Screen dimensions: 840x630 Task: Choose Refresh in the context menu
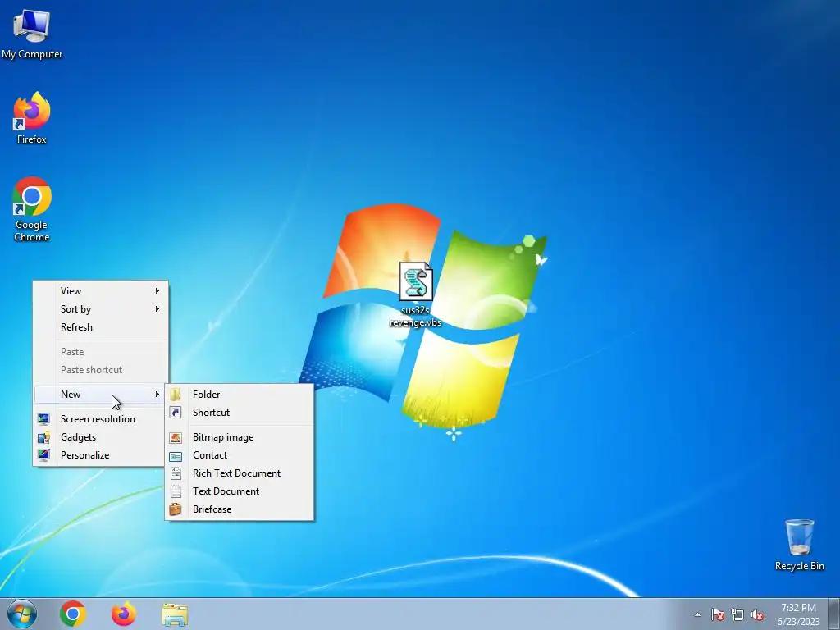click(x=101, y=327)
